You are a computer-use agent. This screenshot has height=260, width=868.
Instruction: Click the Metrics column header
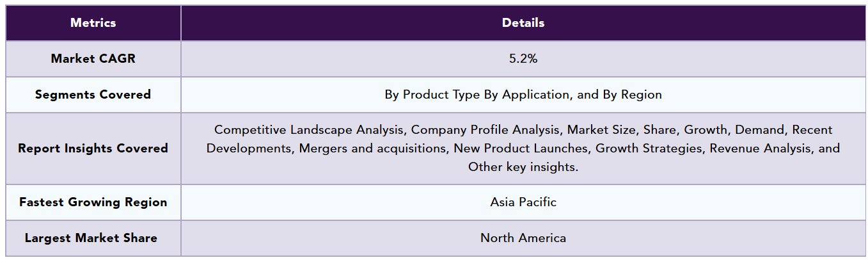pos(93,23)
